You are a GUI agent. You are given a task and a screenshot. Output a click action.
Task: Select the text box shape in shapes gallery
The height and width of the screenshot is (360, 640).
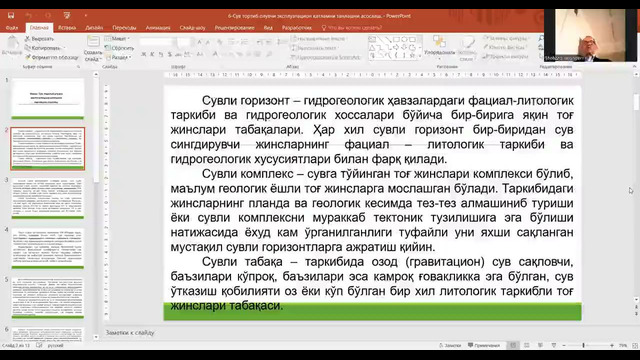coord(372,40)
